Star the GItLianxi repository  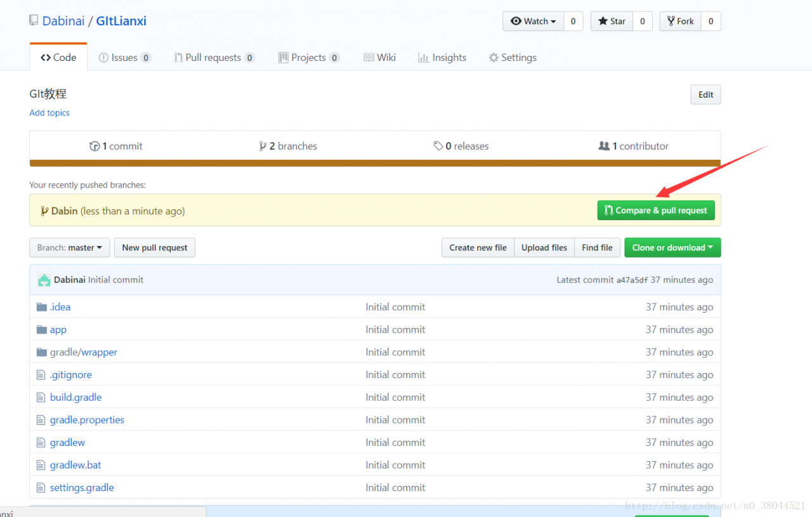[x=612, y=21]
